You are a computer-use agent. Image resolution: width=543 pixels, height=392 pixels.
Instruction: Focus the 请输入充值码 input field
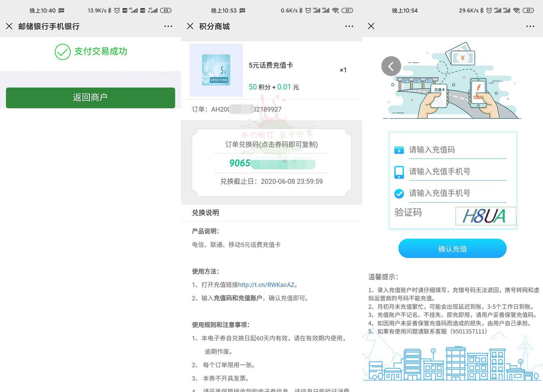(x=457, y=150)
